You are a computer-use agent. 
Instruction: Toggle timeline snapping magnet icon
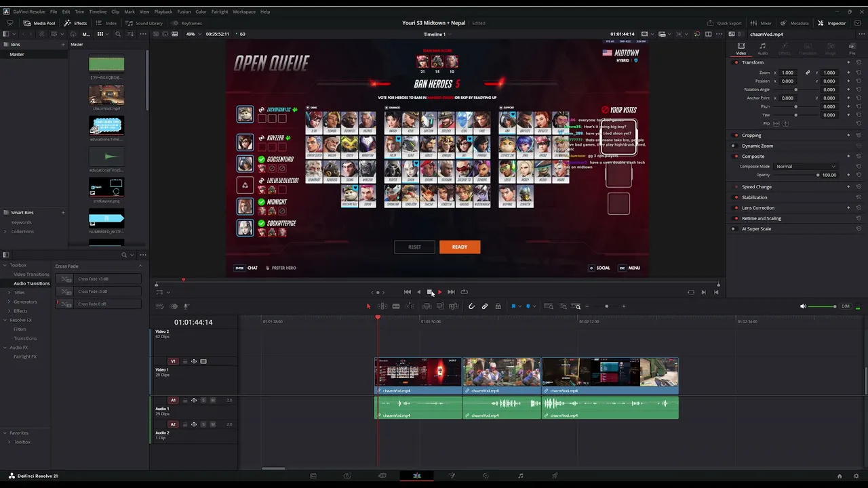(x=471, y=306)
